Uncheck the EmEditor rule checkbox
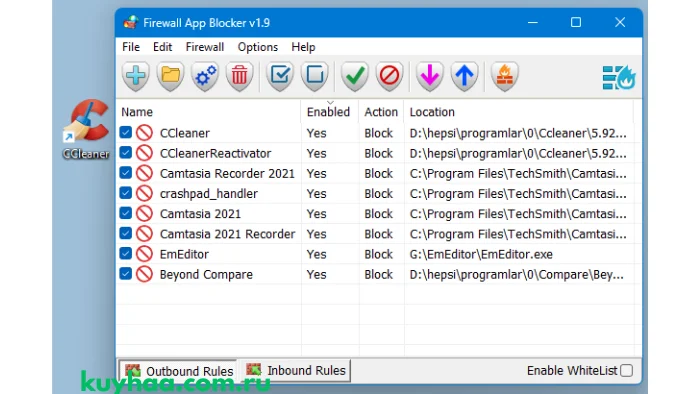 [125, 253]
